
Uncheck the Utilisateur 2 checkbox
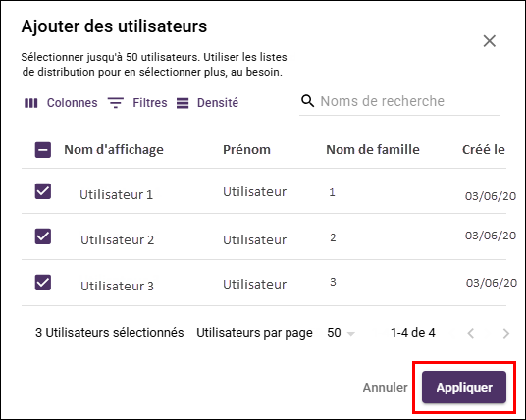point(43,236)
